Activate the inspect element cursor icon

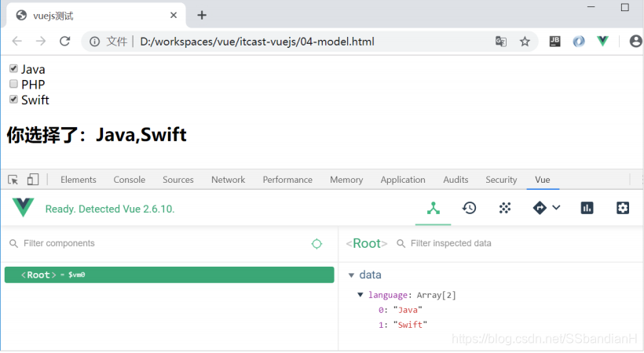(x=13, y=180)
